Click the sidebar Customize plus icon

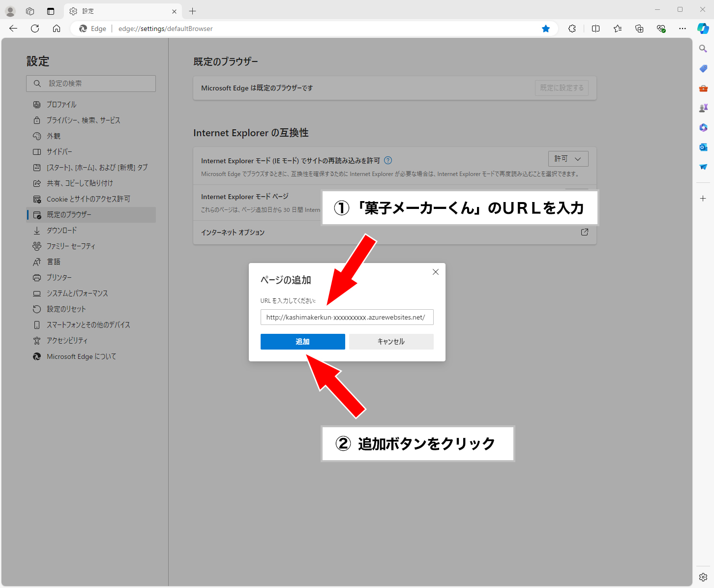tap(703, 199)
